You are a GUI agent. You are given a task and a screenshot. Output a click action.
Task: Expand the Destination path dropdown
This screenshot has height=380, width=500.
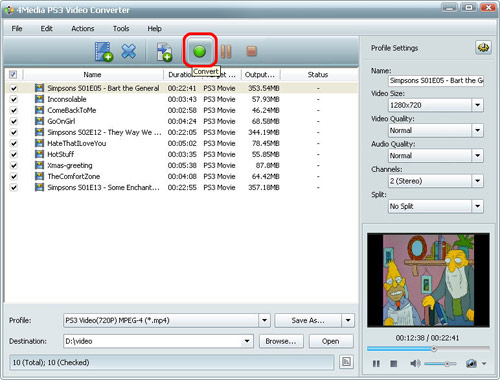[247, 341]
